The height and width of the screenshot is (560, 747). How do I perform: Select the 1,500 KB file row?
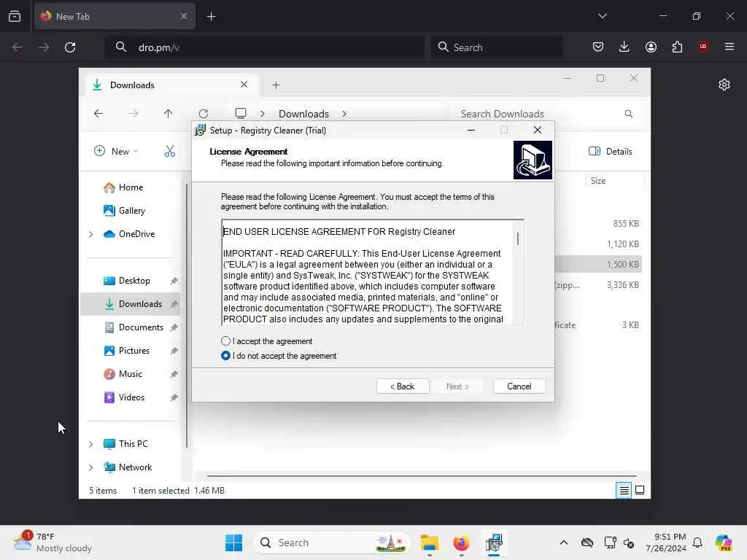click(598, 264)
